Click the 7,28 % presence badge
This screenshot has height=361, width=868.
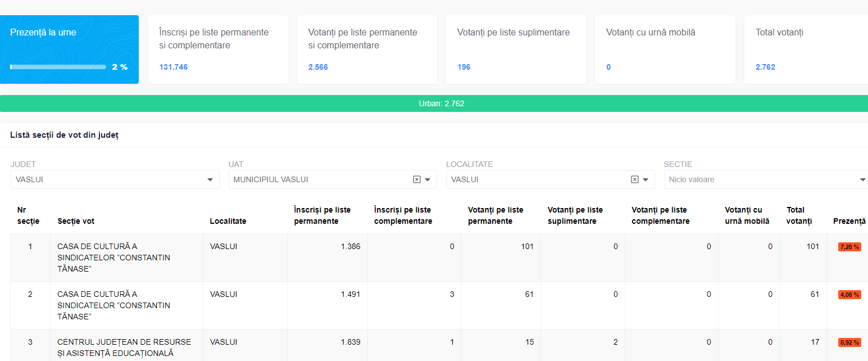coord(849,247)
